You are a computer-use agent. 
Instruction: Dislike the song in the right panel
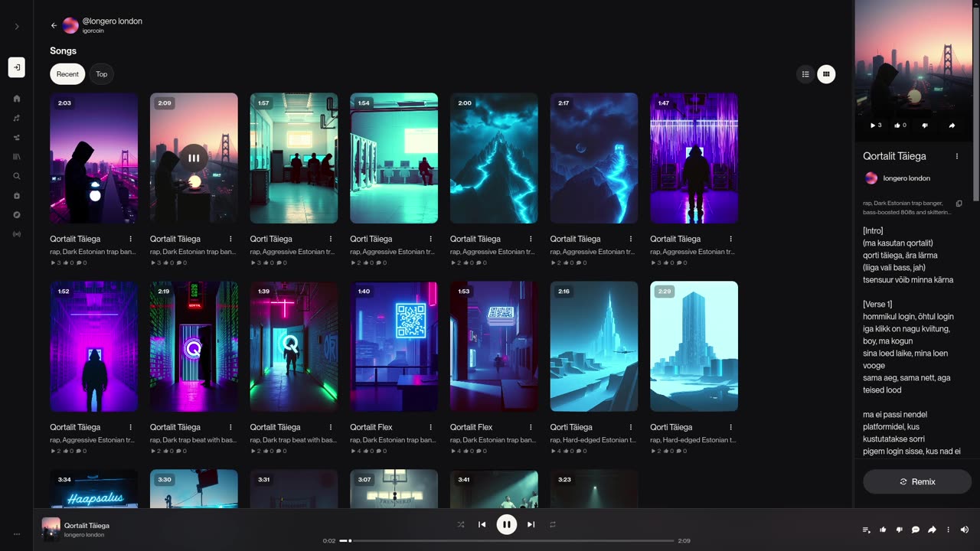(x=926, y=126)
